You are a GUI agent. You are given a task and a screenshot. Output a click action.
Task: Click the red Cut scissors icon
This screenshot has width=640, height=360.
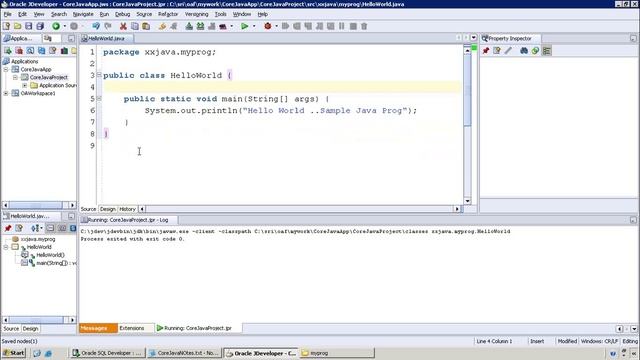tap(123, 26)
